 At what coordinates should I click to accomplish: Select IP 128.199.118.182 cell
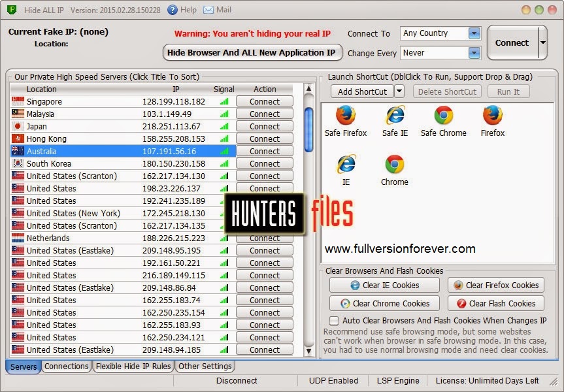click(x=174, y=102)
